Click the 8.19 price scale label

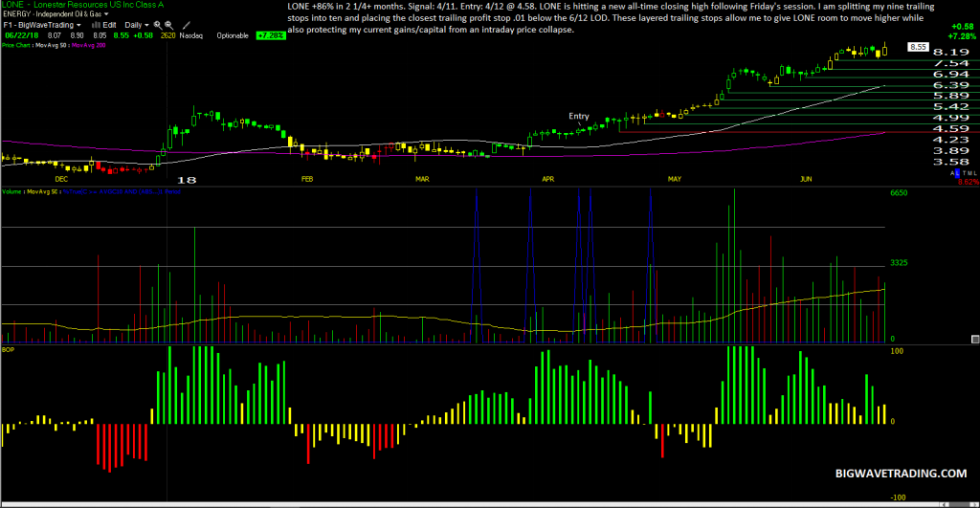950,52
